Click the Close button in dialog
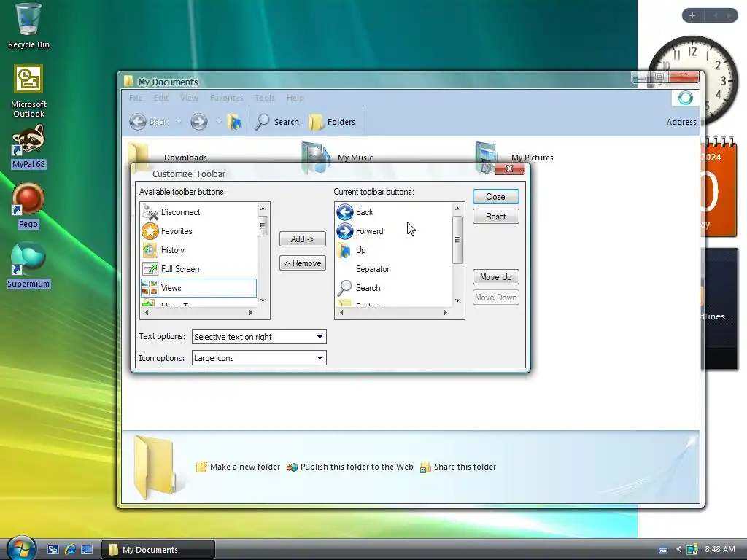The width and height of the screenshot is (747, 560). pyautogui.click(x=496, y=197)
